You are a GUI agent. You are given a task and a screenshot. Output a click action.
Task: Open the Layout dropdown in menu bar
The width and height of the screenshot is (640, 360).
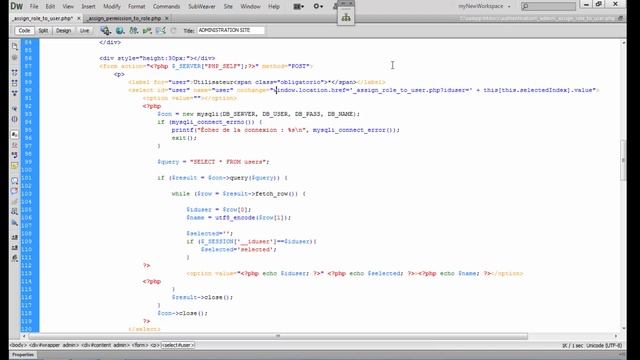299,7
